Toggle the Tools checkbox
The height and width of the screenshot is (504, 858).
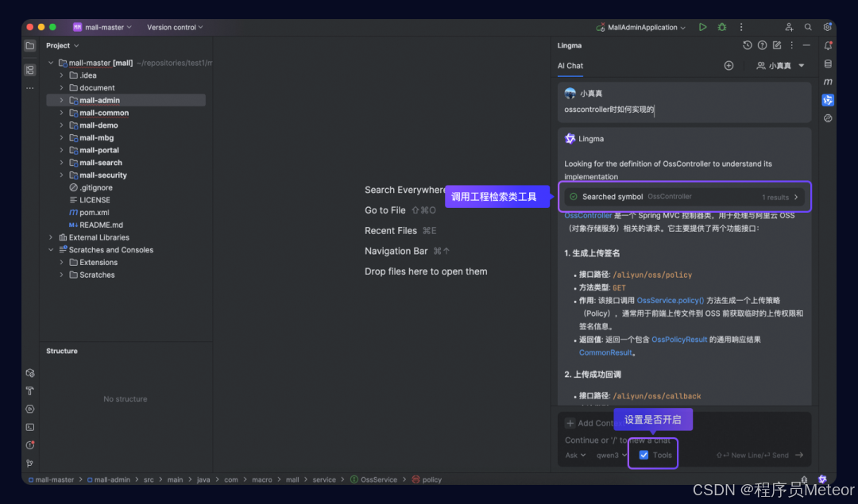tap(644, 455)
